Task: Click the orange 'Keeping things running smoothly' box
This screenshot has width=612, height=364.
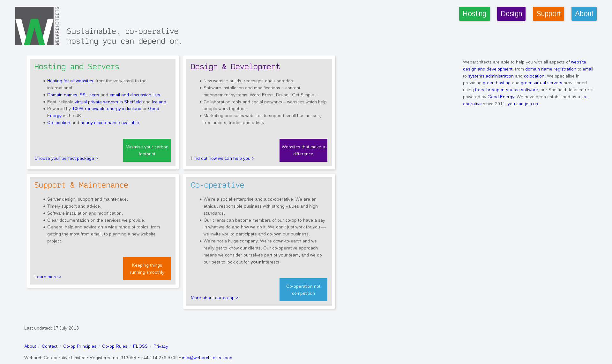Action: coord(147,269)
